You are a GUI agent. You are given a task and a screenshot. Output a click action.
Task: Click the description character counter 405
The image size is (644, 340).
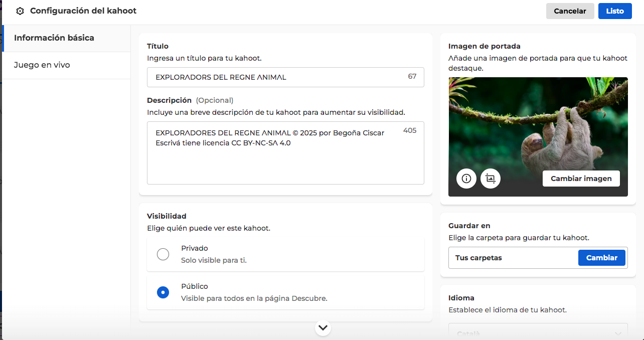point(409,131)
